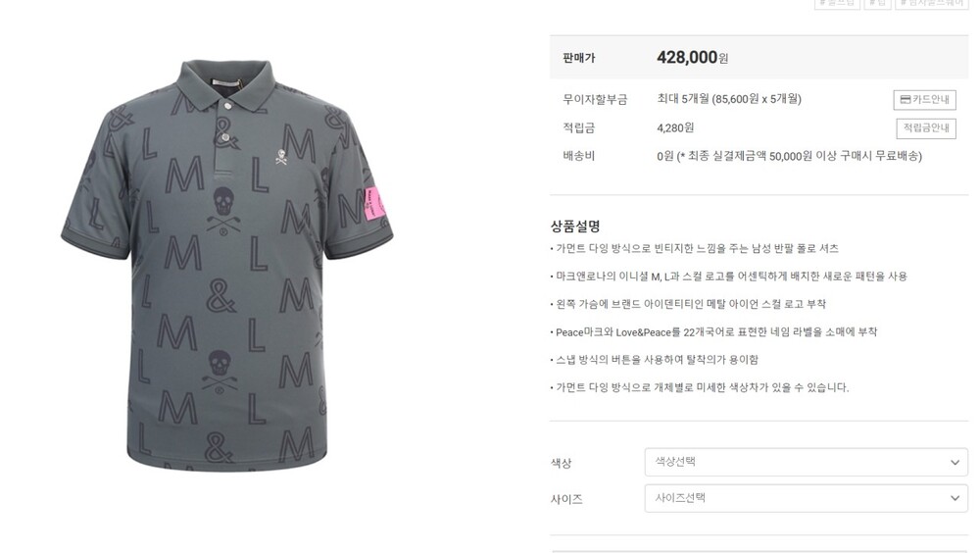Click the 사이즈 field label
This screenshot has width=980, height=553.
(566, 499)
